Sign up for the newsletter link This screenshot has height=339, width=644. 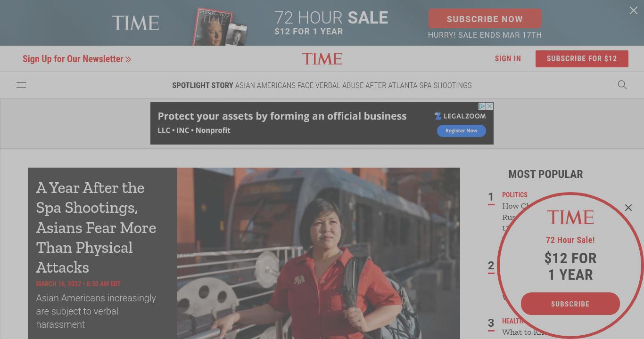click(x=77, y=59)
